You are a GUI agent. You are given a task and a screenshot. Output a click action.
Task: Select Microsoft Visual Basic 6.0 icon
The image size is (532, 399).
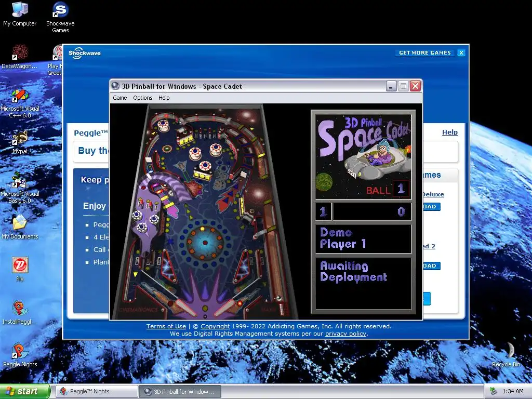pyautogui.click(x=20, y=188)
